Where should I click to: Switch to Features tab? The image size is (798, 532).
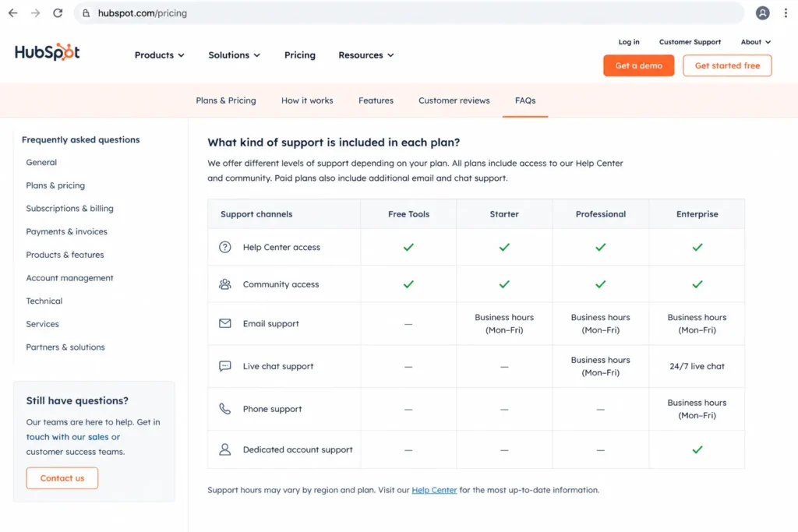point(376,100)
